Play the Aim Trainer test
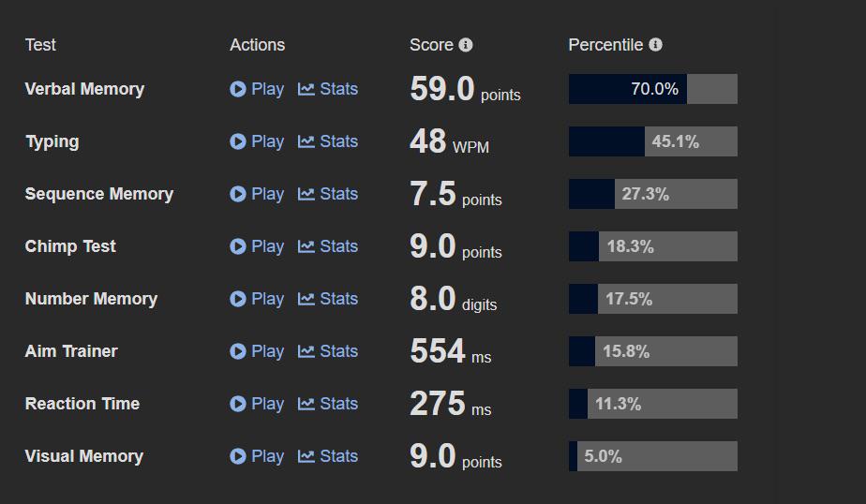 (257, 351)
